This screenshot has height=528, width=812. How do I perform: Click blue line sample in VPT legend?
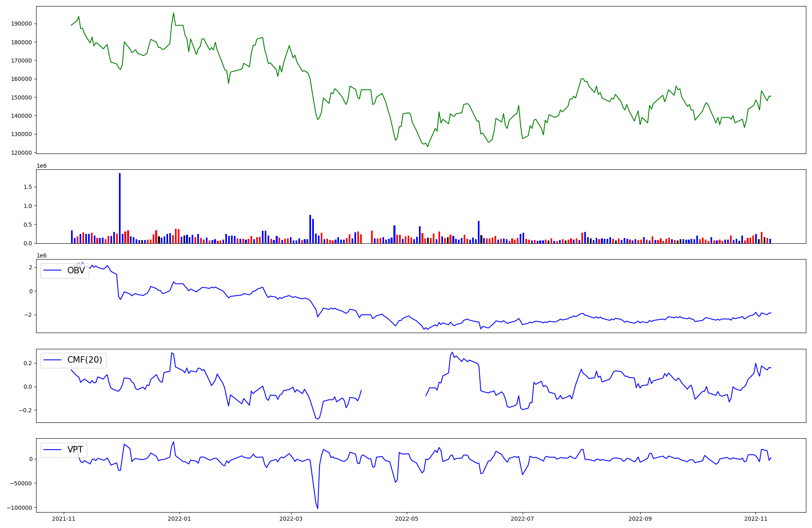[x=52, y=450]
